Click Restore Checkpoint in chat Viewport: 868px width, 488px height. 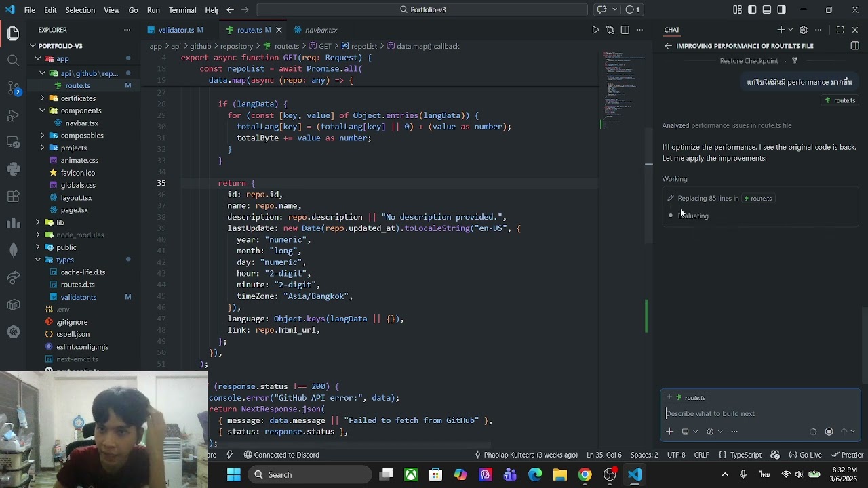pyautogui.click(x=749, y=61)
